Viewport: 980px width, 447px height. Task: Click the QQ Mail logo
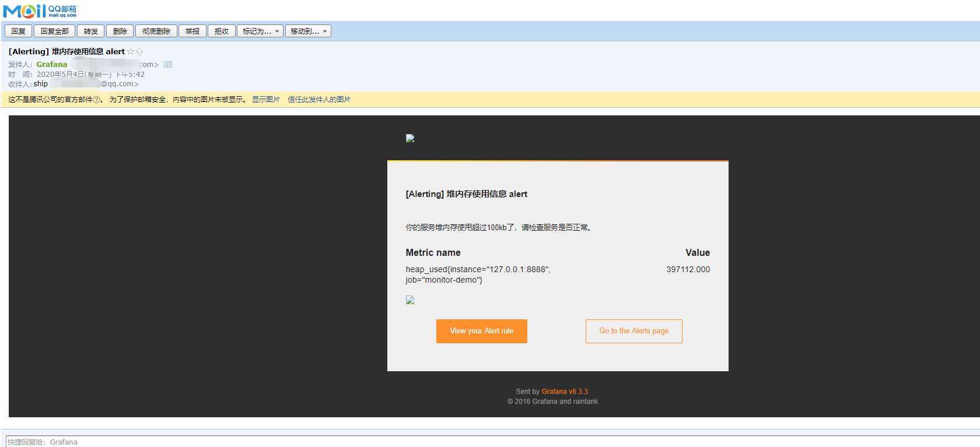[x=40, y=10]
